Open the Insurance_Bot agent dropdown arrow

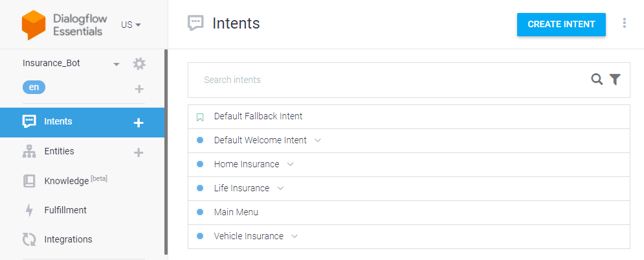117,64
